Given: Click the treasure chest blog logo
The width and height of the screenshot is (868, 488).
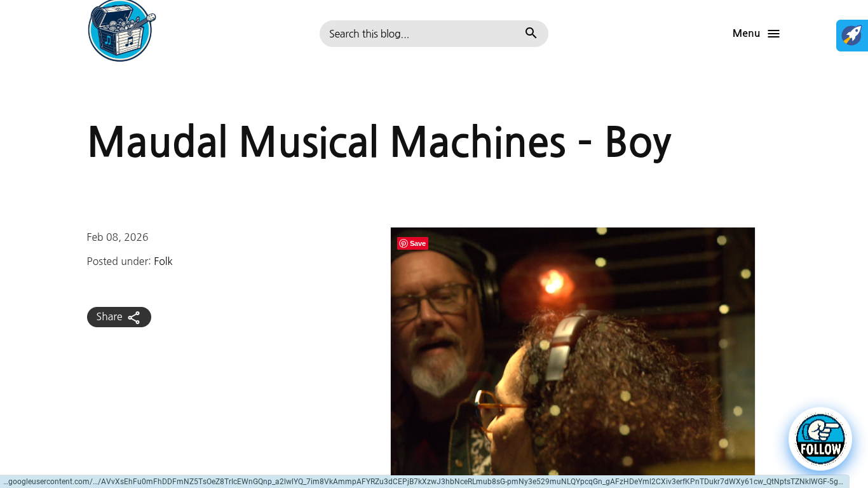Looking at the screenshot, I should click(121, 31).
